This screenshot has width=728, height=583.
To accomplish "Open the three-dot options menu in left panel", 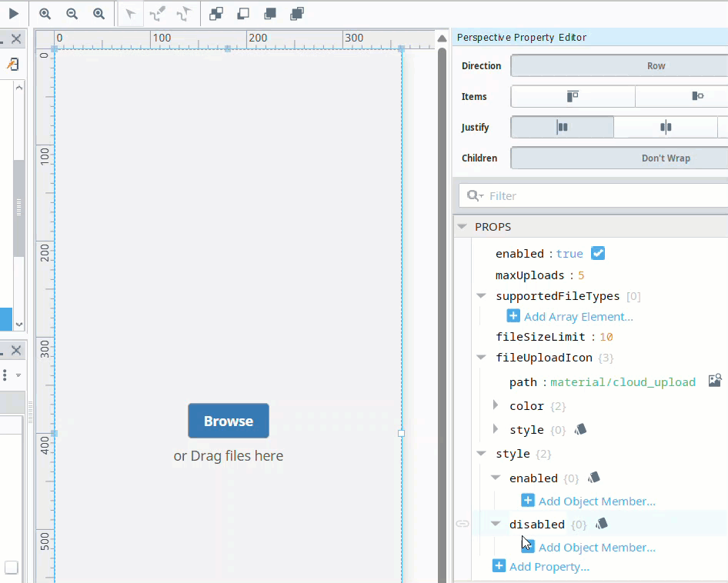I will click(x=5, y=375).
